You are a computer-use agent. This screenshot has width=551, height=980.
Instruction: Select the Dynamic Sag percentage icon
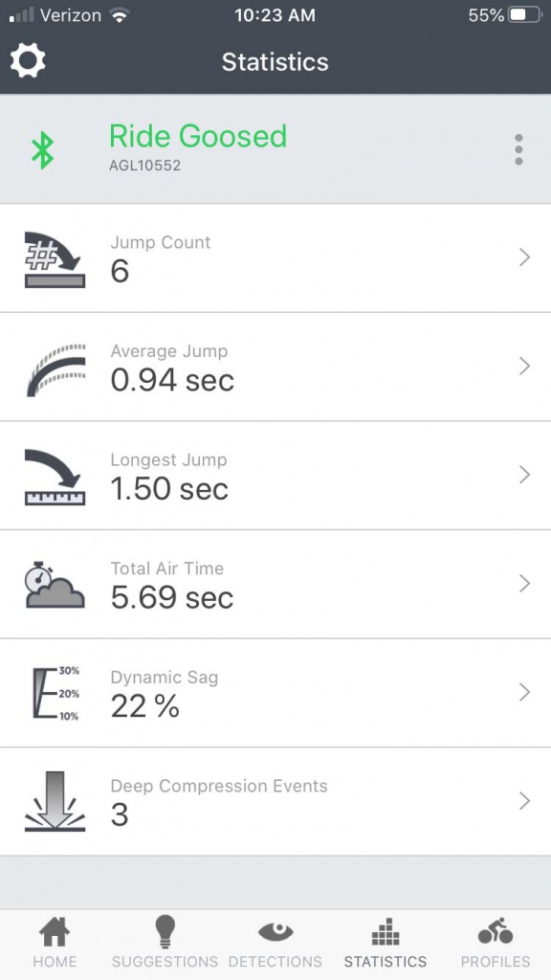pos(55,693)
